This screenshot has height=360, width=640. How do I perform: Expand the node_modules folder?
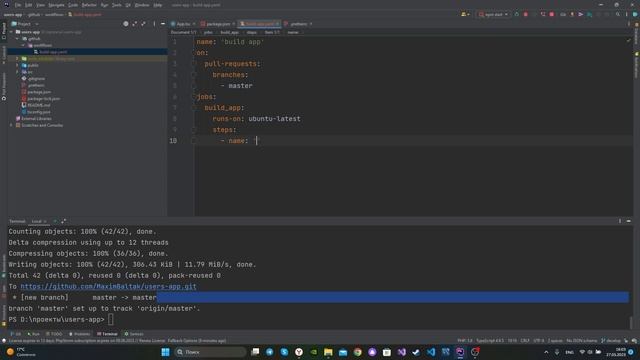point(18,58)
